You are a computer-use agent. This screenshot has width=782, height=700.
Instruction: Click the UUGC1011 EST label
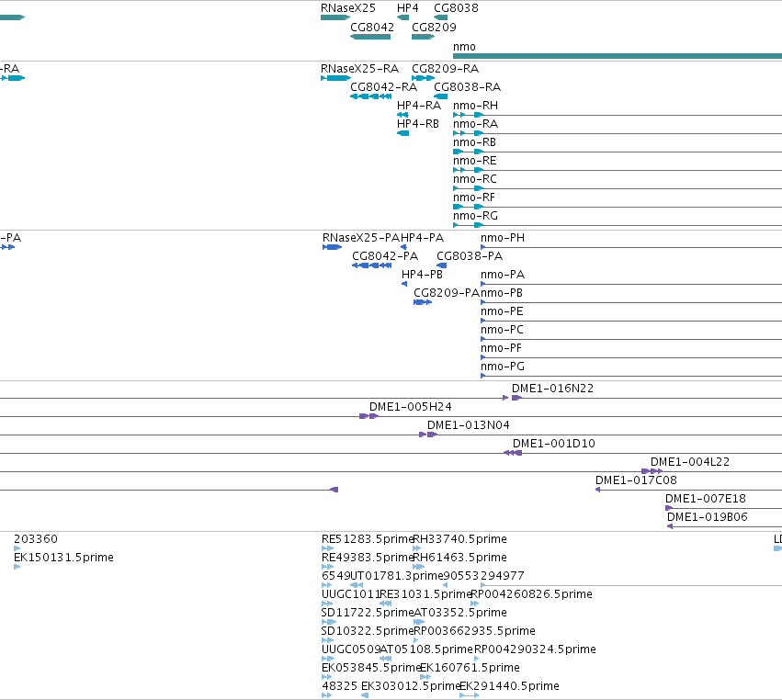(351, 594)
